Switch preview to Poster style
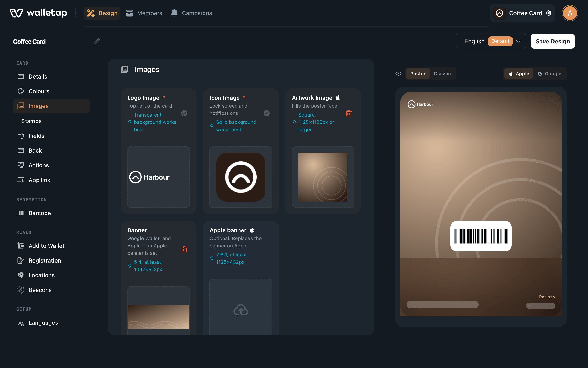588x368 pixels. [x=418, y=74]
